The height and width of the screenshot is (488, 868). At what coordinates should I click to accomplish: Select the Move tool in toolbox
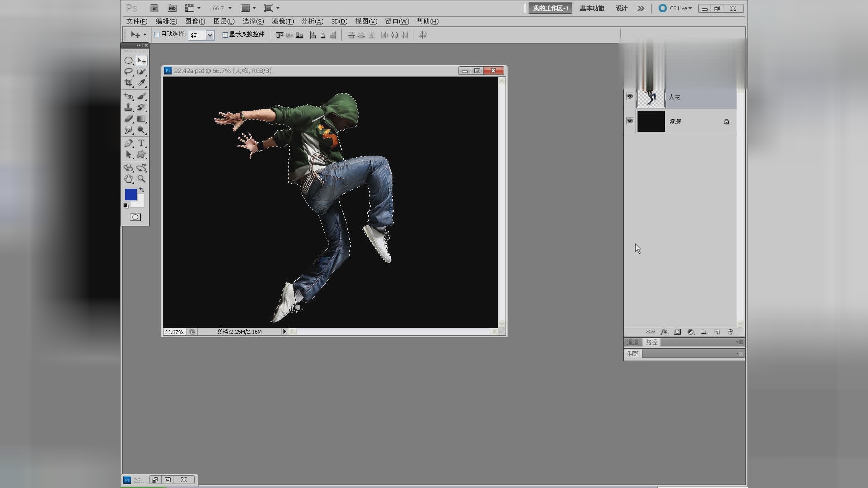[141, 61]
